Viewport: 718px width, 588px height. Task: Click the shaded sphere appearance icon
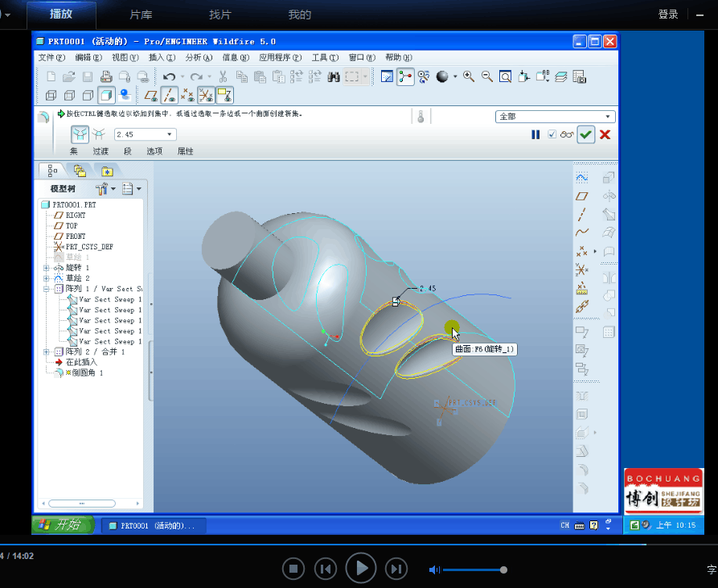tap(442, 76)
